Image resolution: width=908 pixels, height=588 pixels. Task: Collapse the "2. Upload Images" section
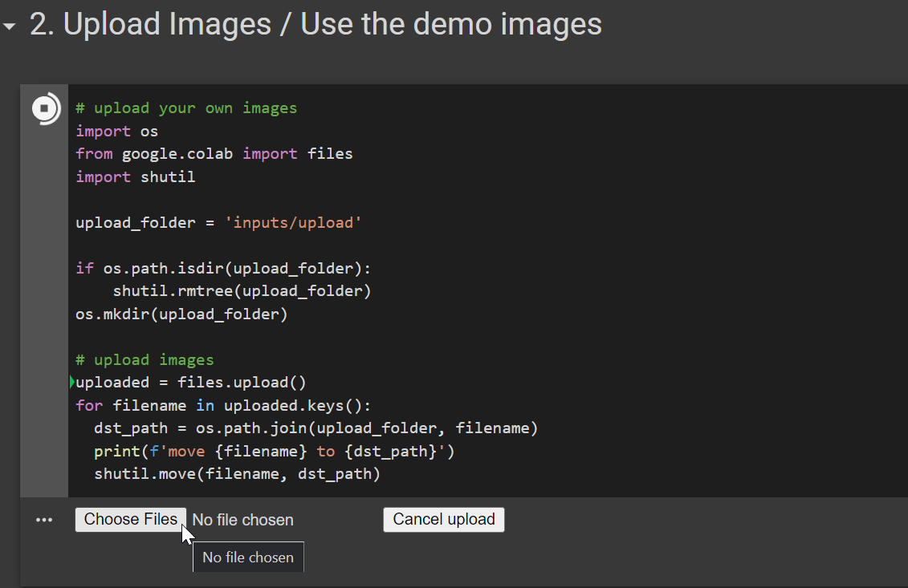tap(9, 25)
